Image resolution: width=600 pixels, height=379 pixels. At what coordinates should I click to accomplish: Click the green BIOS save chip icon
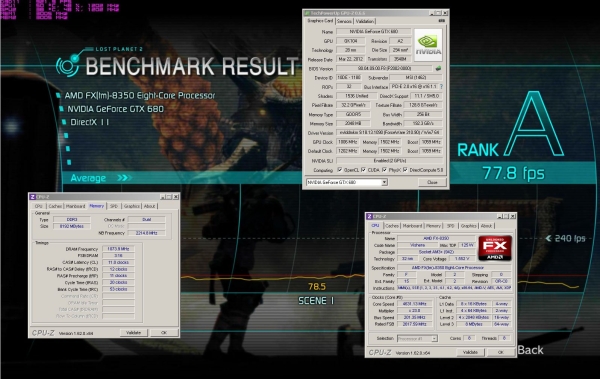(x=438, y=69)
